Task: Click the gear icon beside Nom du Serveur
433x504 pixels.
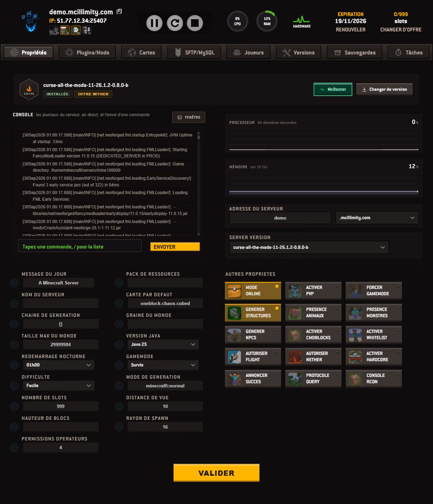Action: (x=14, y=303)
